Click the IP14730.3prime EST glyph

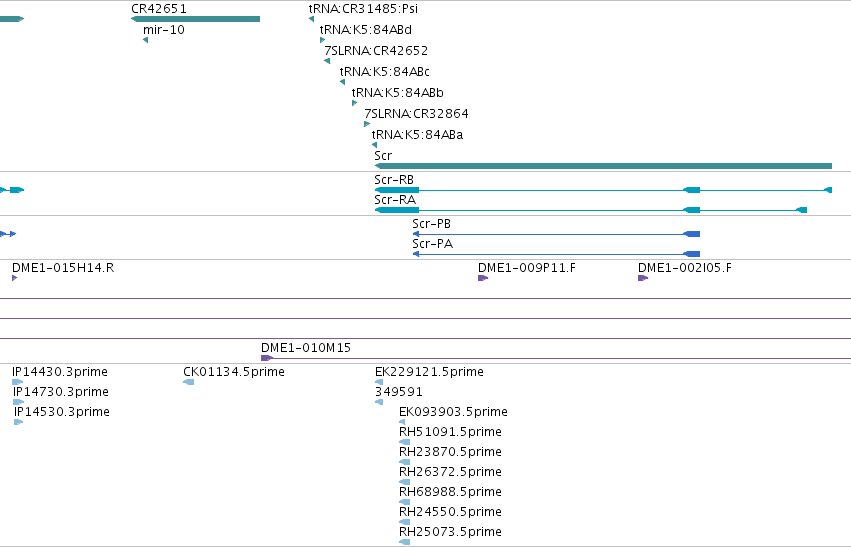[x=18, y=402]
